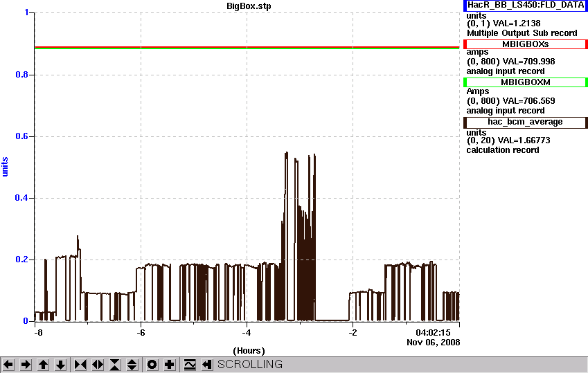Shift the plot up with up-arrow button
This screenshot has height=373, width=588.
tap(43, 365)
